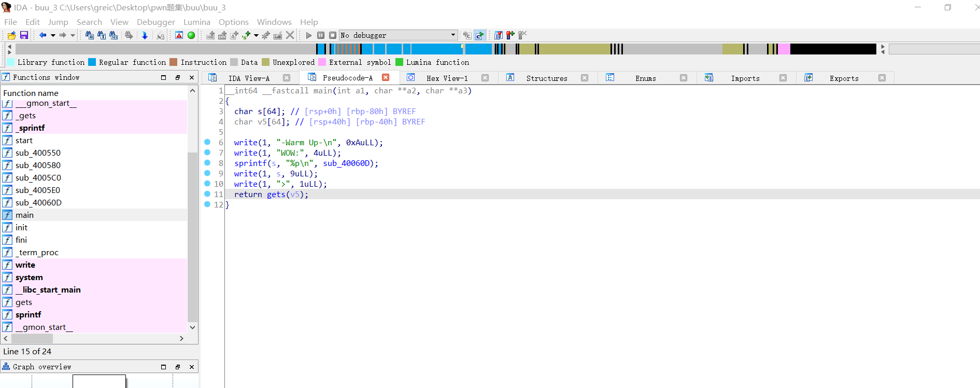
Task: Open the File menu
Action: 10,22
